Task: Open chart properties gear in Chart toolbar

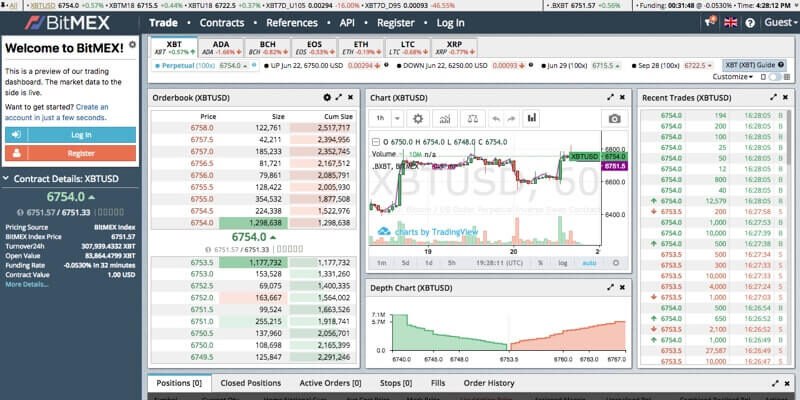Action: coord(418,118)
